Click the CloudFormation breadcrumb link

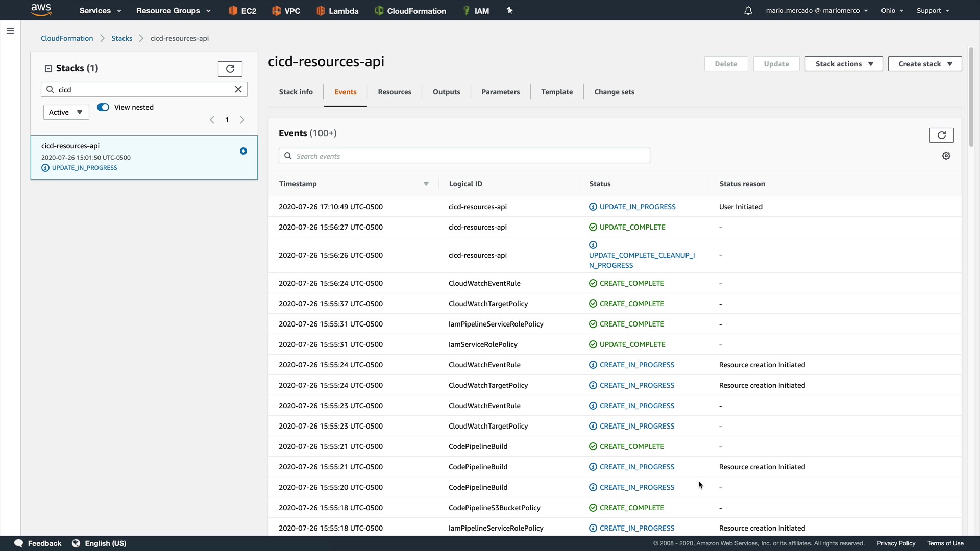(x=67, y=38)
